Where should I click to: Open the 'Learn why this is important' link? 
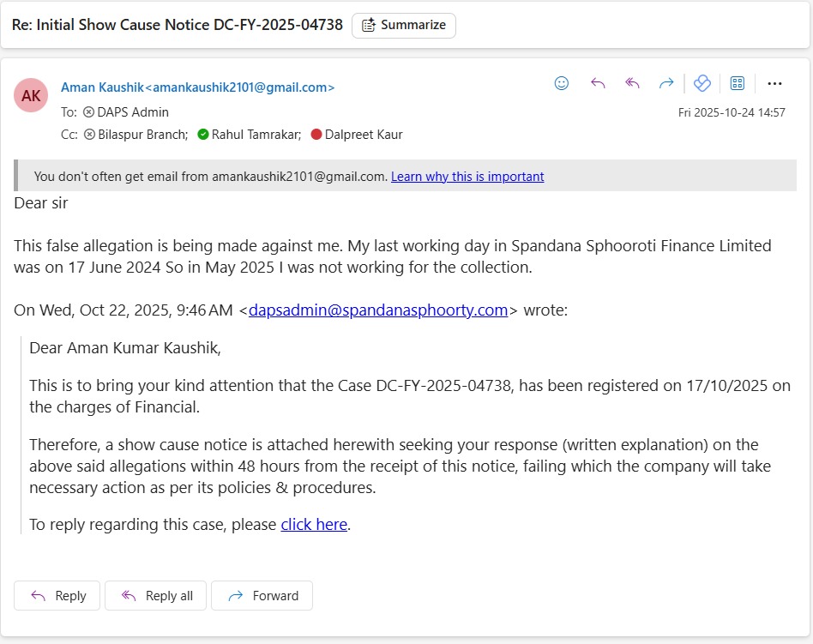tap(467, 177)
